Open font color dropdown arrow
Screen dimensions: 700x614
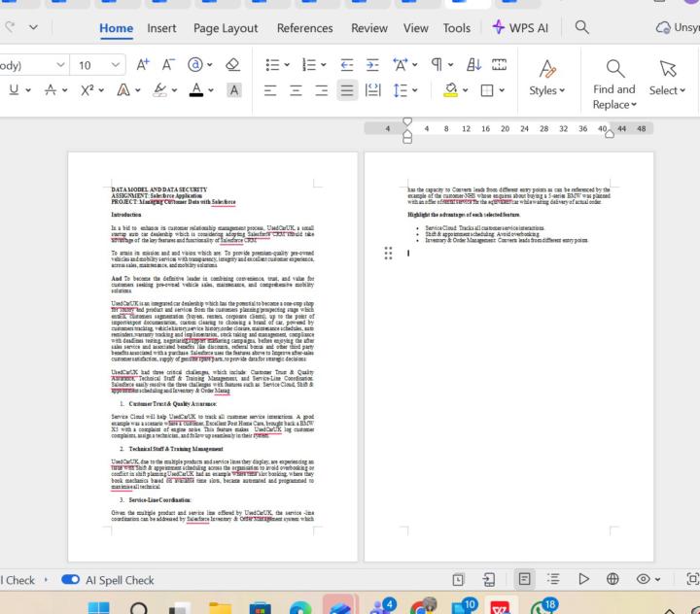pyautogui.click(x=211, y=90)
